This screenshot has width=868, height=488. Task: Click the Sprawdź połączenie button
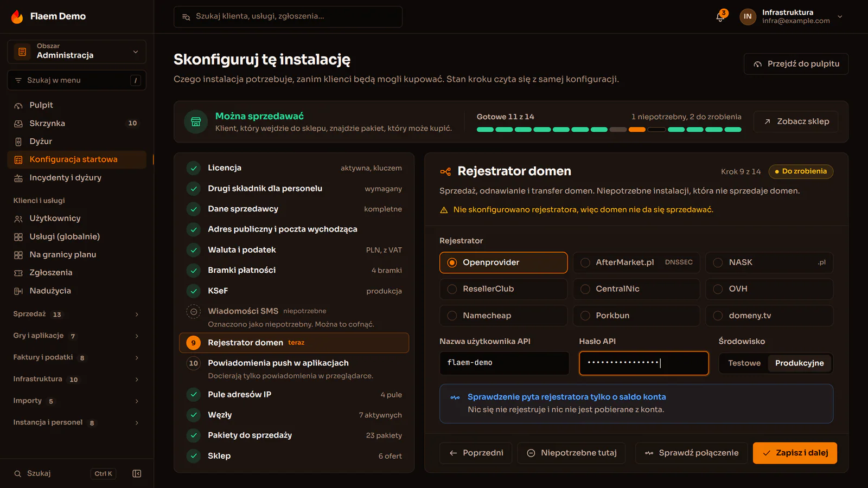[692, 453]
